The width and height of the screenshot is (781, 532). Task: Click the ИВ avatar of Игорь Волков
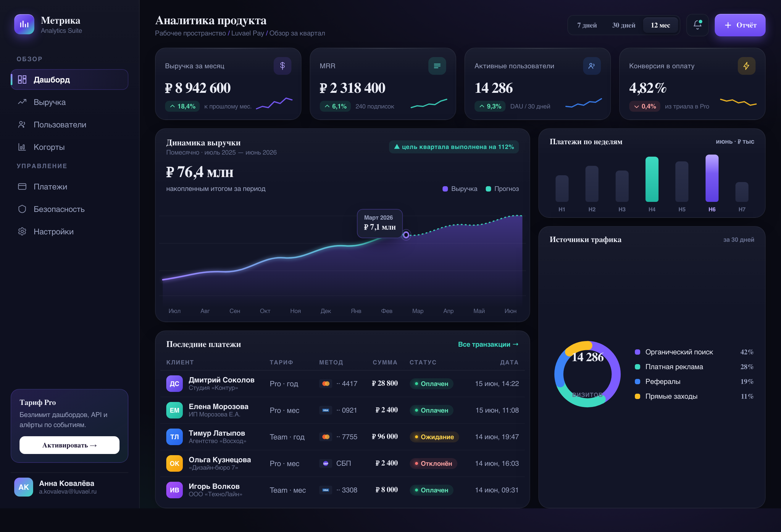point(175,490)
